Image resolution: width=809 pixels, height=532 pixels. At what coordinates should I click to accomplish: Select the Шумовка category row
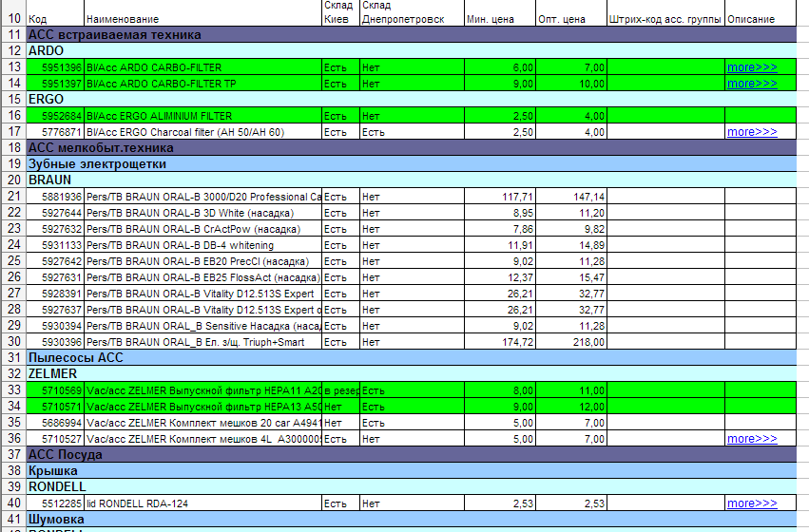tap(412, 519)
